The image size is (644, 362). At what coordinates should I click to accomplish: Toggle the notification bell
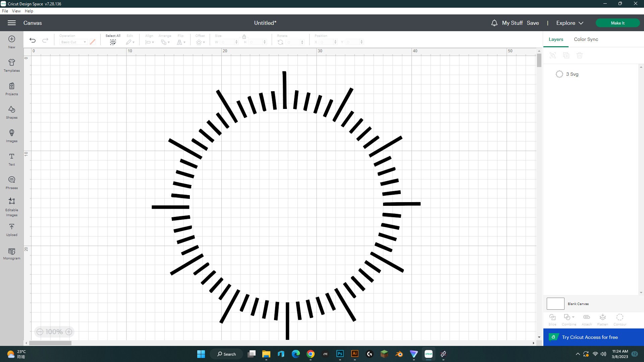click(x=494, y=23)
